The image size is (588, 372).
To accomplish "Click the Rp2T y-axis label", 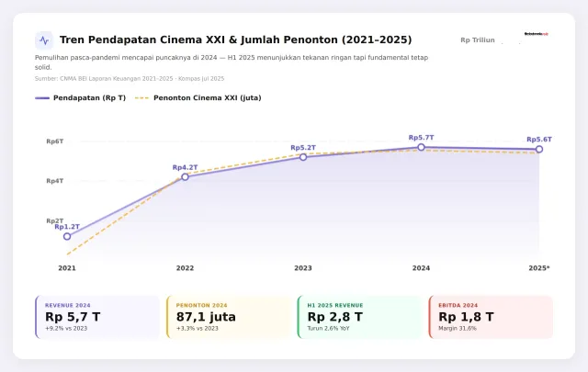I will pyautogui.click(x=55, y=220).
